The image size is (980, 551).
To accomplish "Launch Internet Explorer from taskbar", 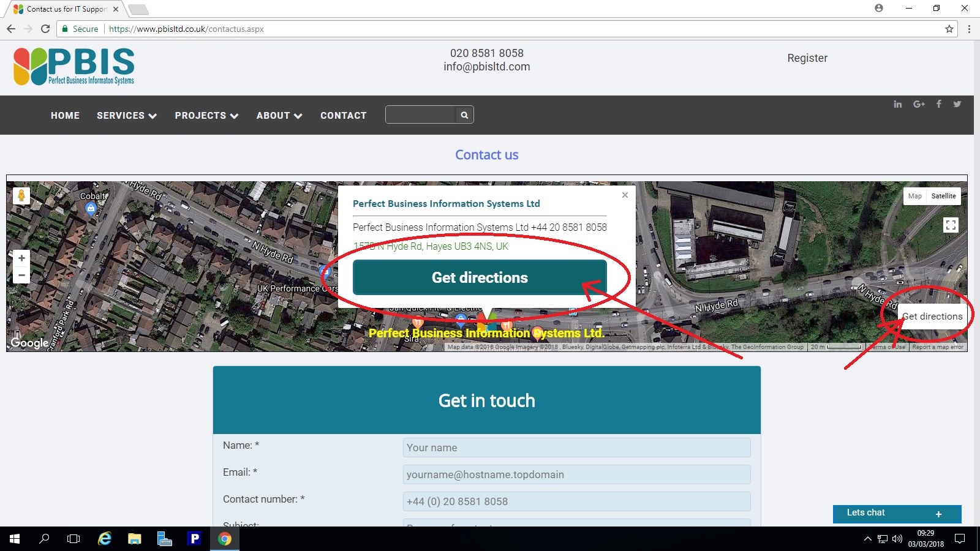I will [x=105, y=539].
